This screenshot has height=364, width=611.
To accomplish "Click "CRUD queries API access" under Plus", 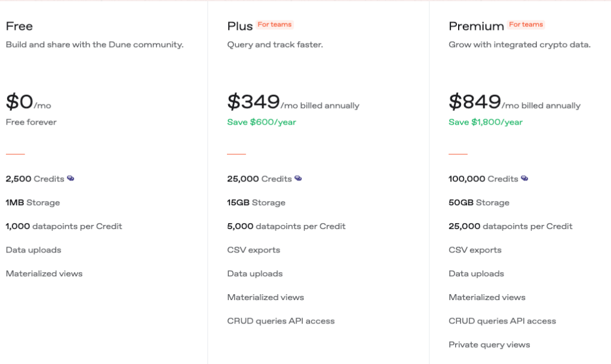I will pos(281,321).
